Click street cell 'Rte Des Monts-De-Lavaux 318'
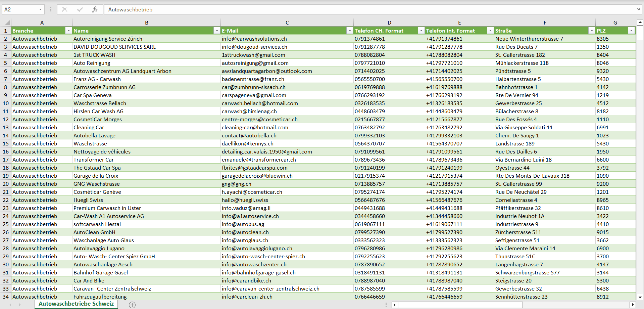This screenshot has height=309, width=644. coord(545,176)
